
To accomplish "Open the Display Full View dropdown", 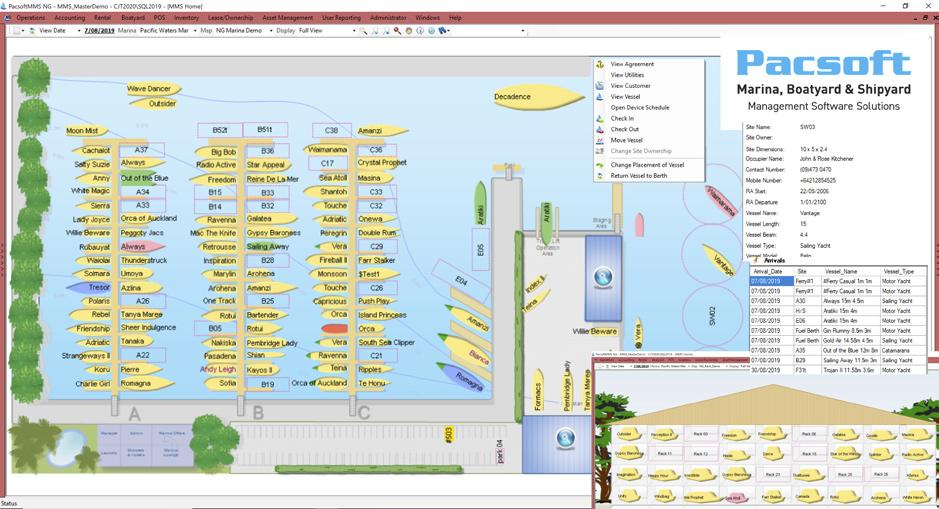I will pos(354,31).
